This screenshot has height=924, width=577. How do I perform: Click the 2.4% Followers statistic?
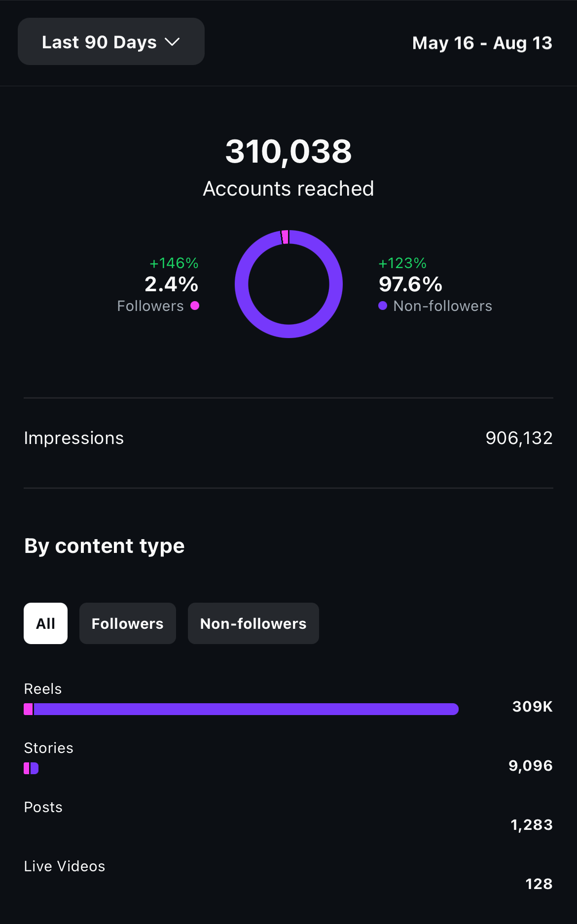click(171, 284)
